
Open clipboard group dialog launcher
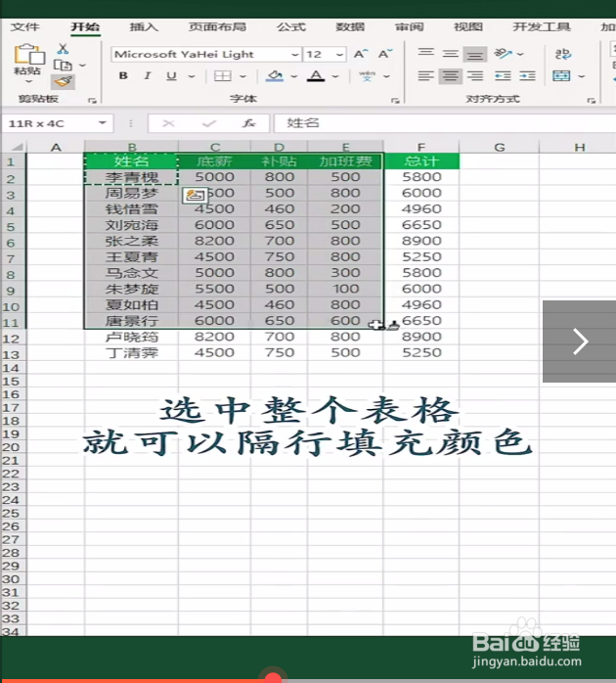pyautogui.click(x=92, y=100)
